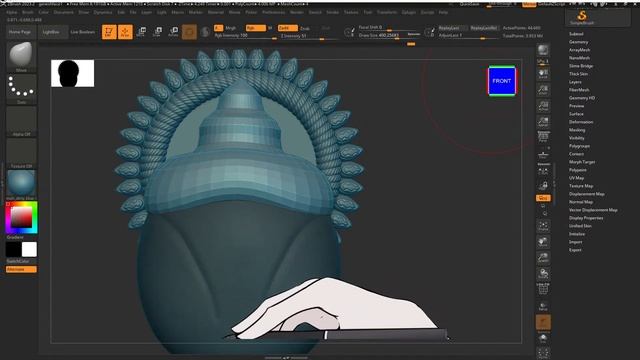This screenshot has width=640, height=360.
Task: Toggle the orange Gizmo 3D icon
Action: point(189,32)
